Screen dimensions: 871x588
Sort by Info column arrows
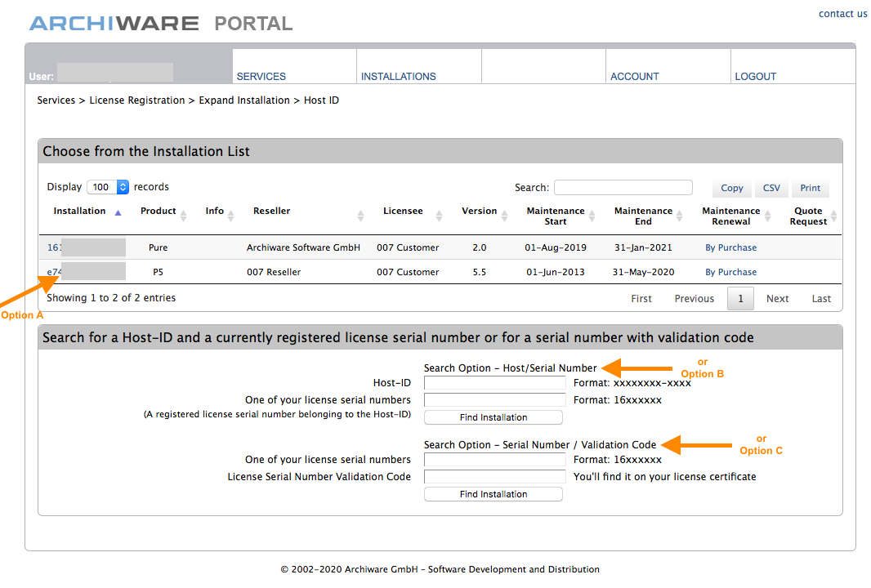pos(231,216)
